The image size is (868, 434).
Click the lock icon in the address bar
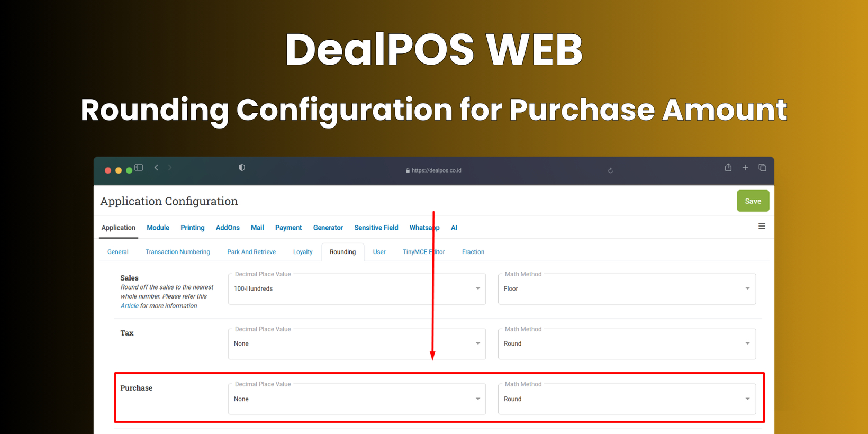click(408, 170)
